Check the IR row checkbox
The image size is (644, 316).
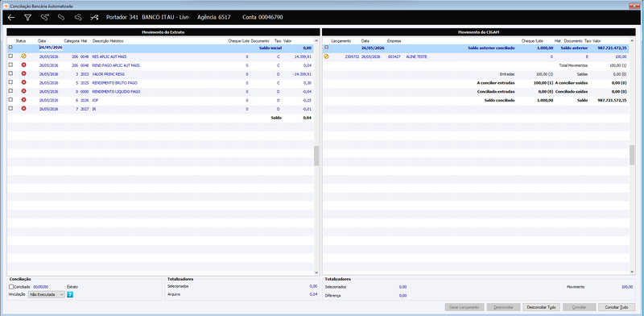pos(10,108)
